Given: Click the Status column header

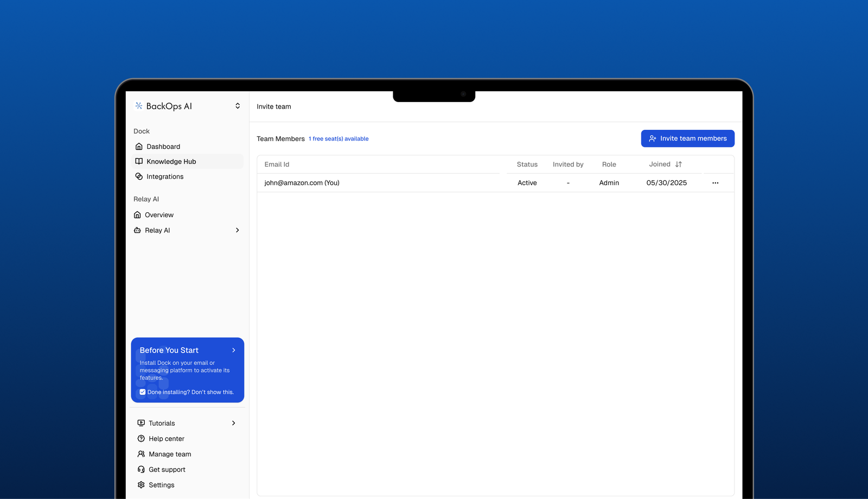Looking at the screenshot, I should coord(527,165).
